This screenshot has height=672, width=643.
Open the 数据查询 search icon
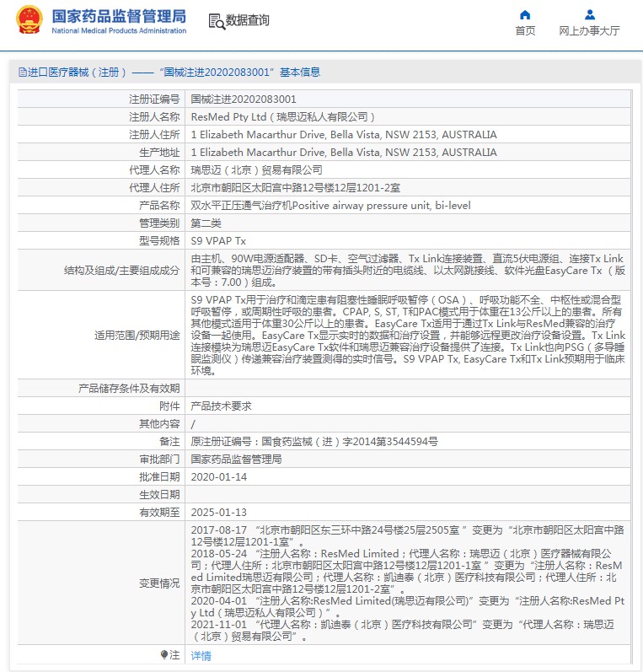tap(217, 21)
